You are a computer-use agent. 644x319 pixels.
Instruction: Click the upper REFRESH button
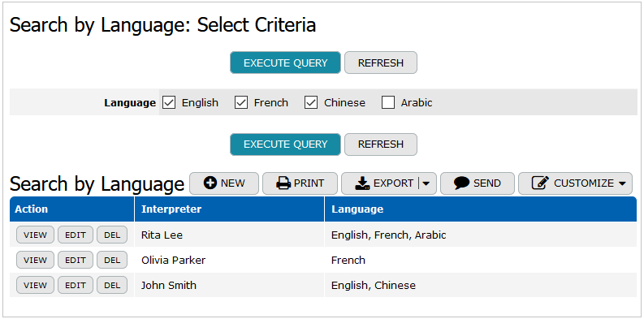pyautogui.click(x=381, y=63)
